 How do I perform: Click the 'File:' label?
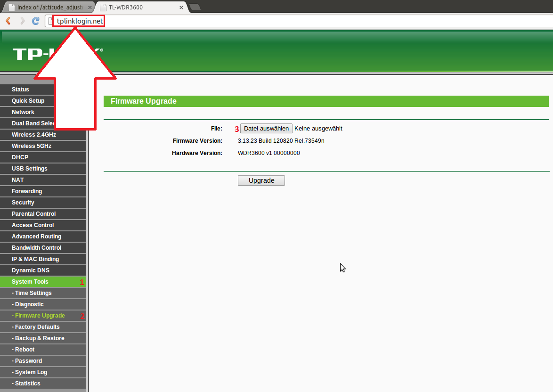[x=217, y=129]
